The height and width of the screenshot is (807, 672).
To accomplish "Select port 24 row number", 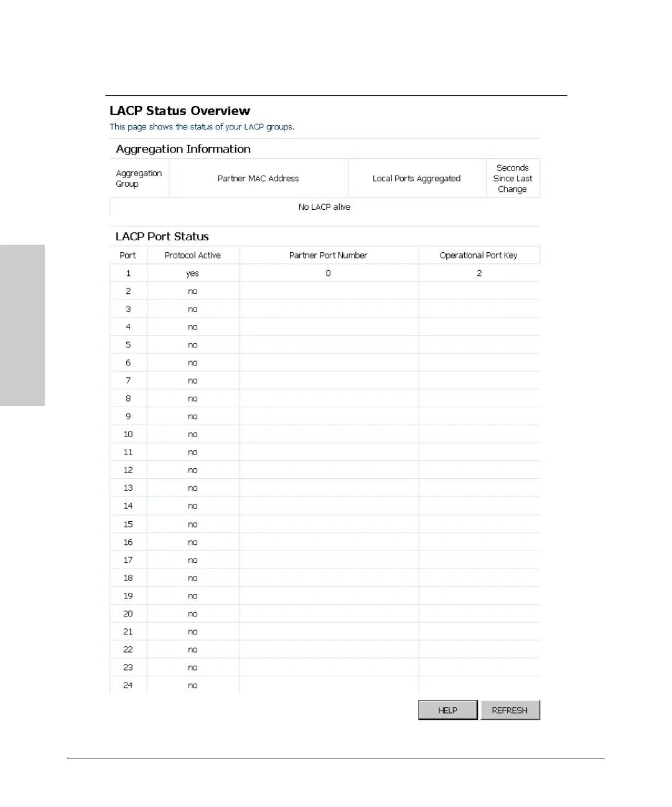I will [128, 685].
